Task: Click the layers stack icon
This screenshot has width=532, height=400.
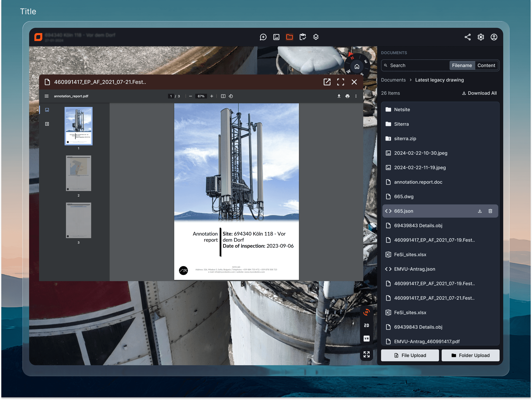Action: tap(316, 37)
